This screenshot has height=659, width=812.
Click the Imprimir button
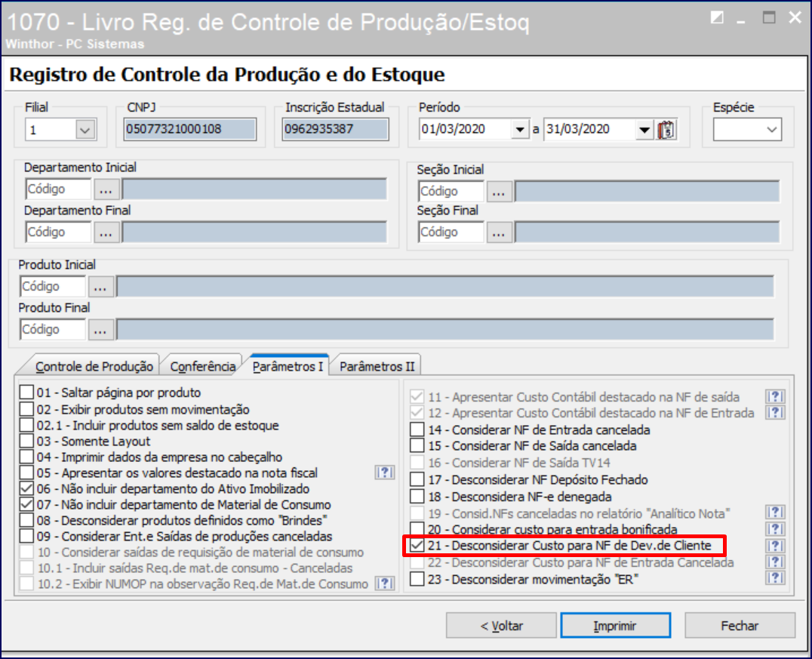615,626
